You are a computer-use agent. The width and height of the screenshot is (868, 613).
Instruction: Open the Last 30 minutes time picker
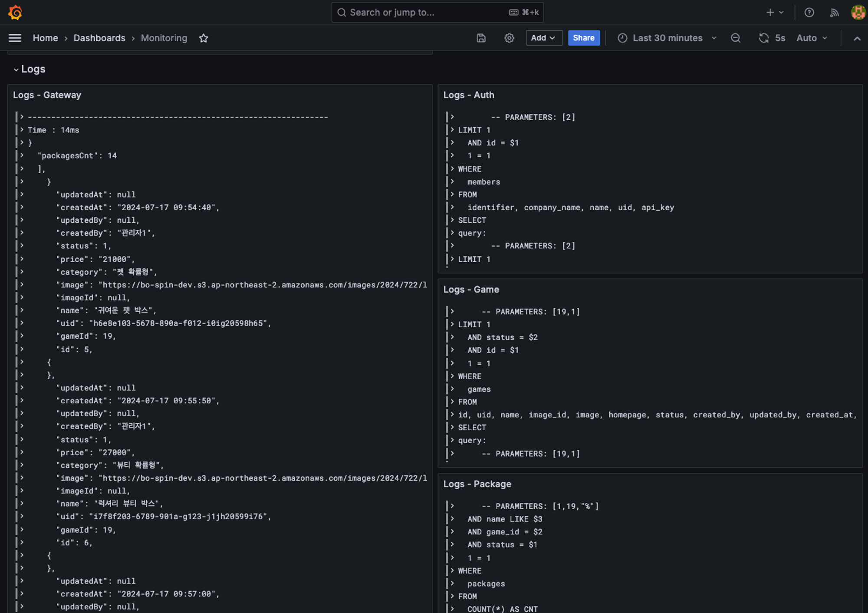[x=667, y=38]
